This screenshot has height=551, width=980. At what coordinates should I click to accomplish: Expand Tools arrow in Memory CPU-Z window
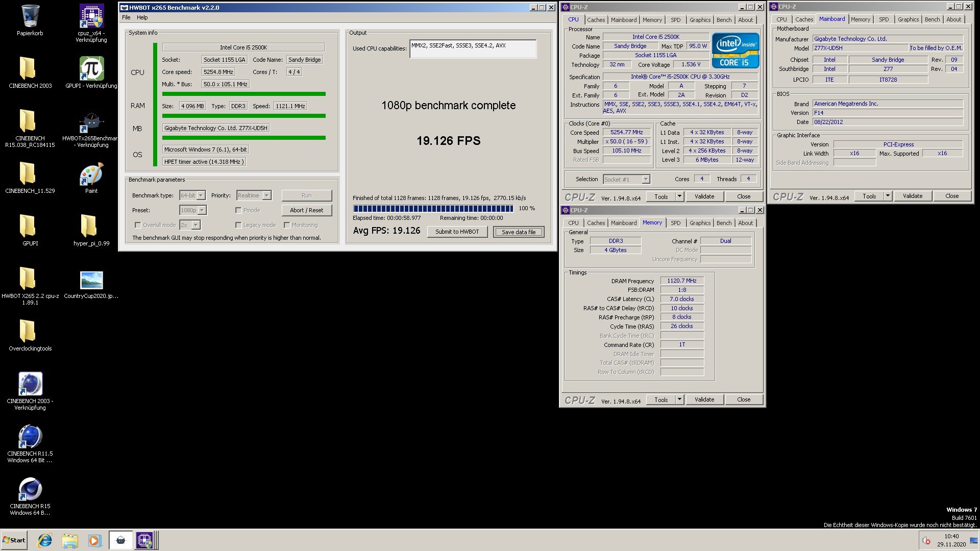(x=679, y=399)
